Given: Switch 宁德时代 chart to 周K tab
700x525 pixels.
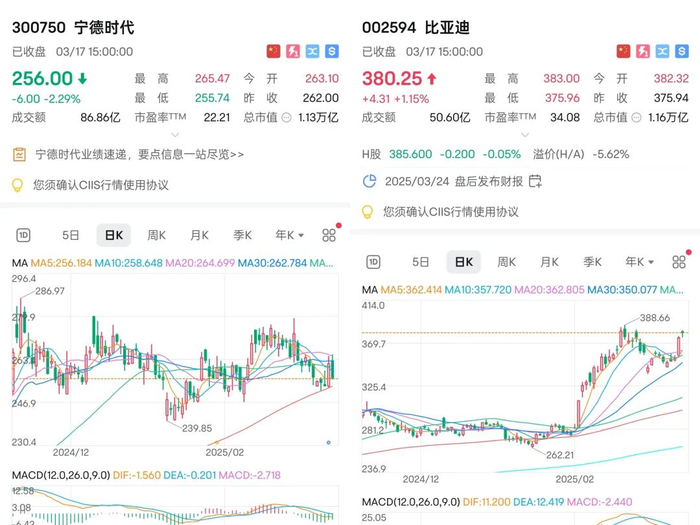Looking at the screenshot, I should (156, 236).
